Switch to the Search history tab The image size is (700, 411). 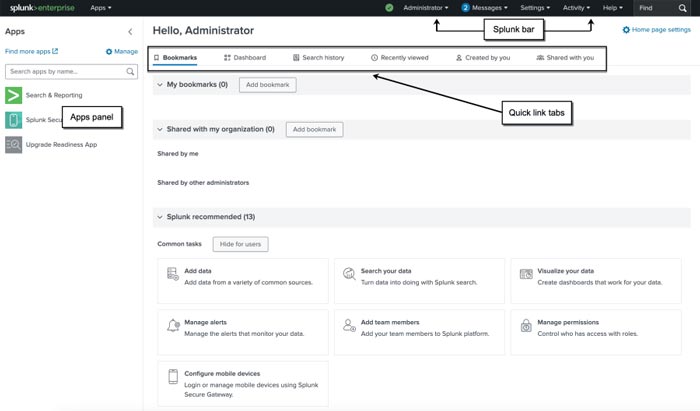click(x=318, y=58)
